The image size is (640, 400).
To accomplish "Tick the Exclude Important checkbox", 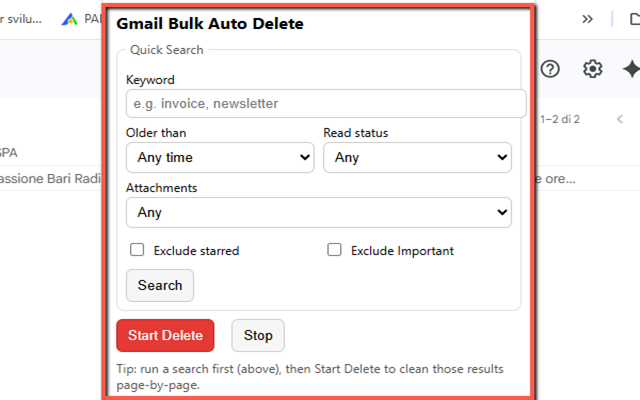I will [x=334, y=250].
